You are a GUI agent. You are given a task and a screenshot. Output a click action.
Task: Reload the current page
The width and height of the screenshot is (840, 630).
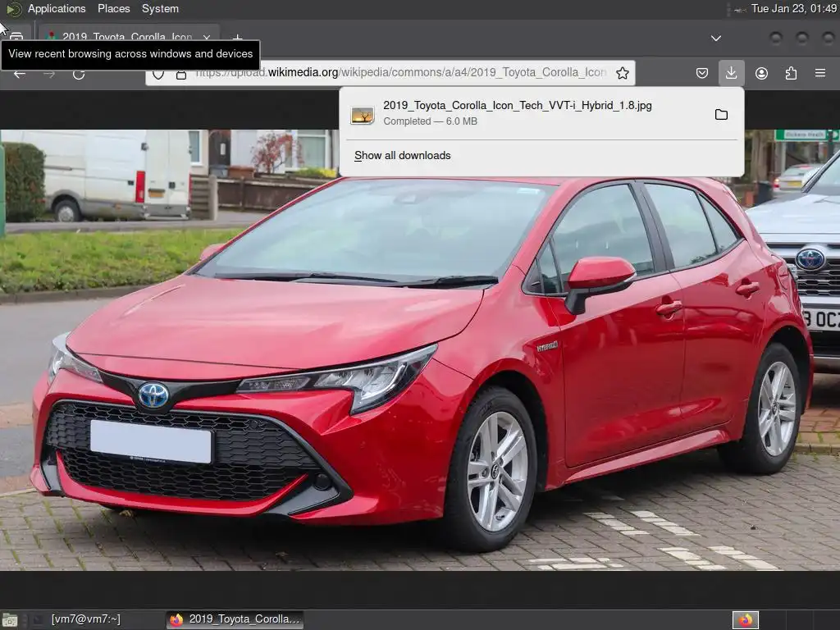tap(79, 74)
